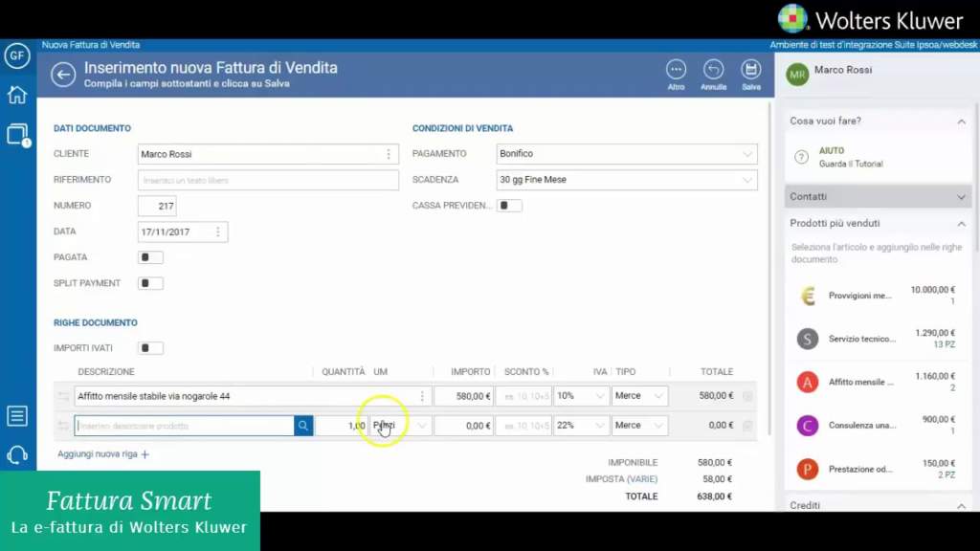Click the drag handle of the empty row
The image size is (980, 551).
(x=63, y=426)
